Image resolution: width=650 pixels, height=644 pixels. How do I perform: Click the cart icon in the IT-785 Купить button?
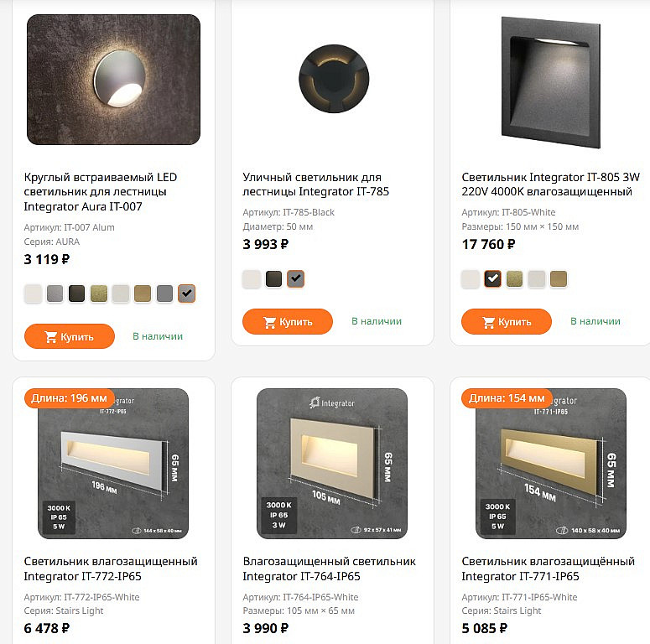coord(270,322)
